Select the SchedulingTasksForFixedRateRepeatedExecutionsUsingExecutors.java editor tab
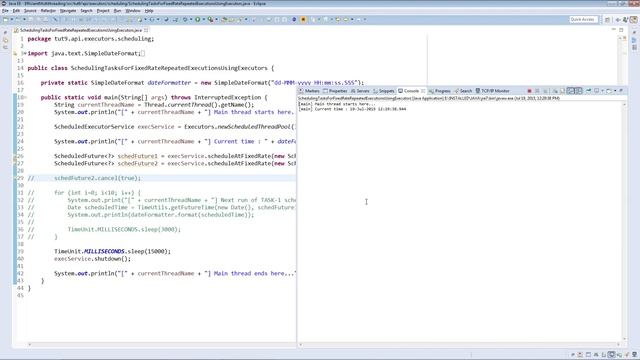This screenshot has height=360, width=640. (x=80, y=30)
